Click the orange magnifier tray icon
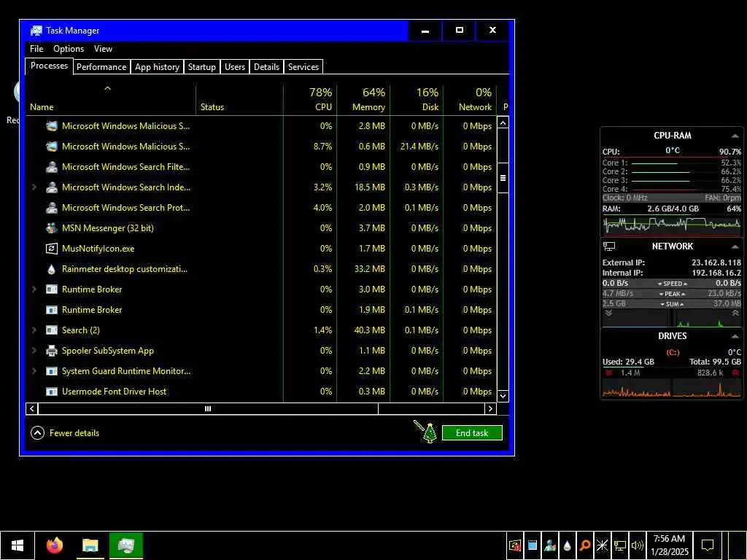Image resolution: width=747 pixels, height=560 pixels. click(x=584, y=545)
